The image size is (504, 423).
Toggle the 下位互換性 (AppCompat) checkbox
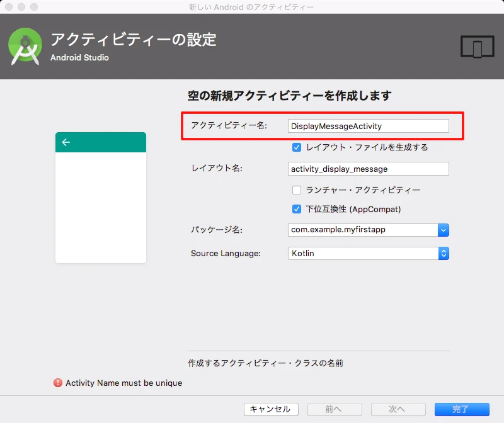tap(297, 209)
